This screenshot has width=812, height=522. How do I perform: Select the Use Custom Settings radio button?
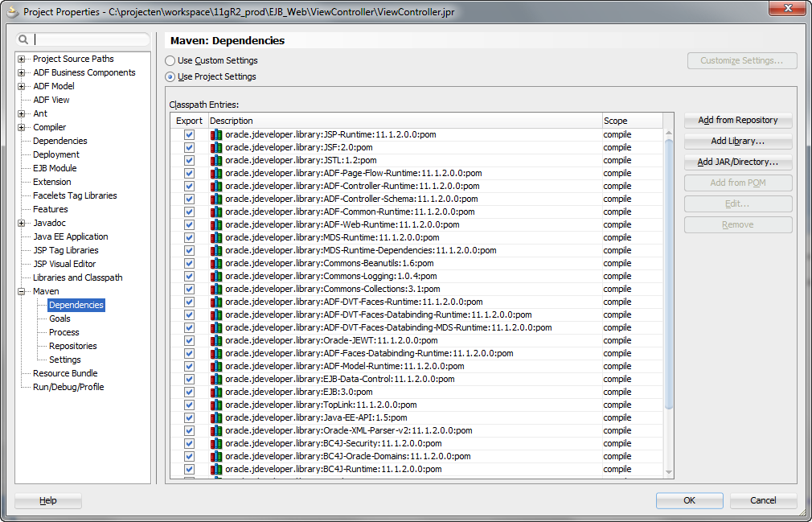pos(170,60)
